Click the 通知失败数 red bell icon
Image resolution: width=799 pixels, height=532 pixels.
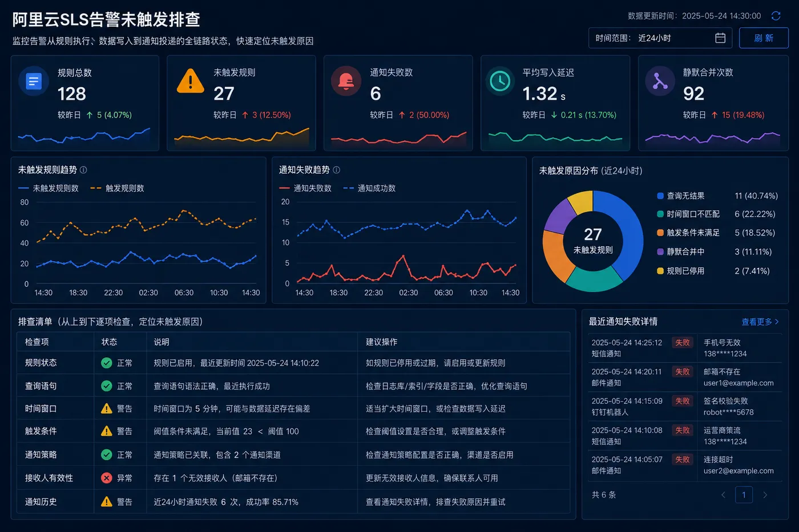tap(346, 82)
